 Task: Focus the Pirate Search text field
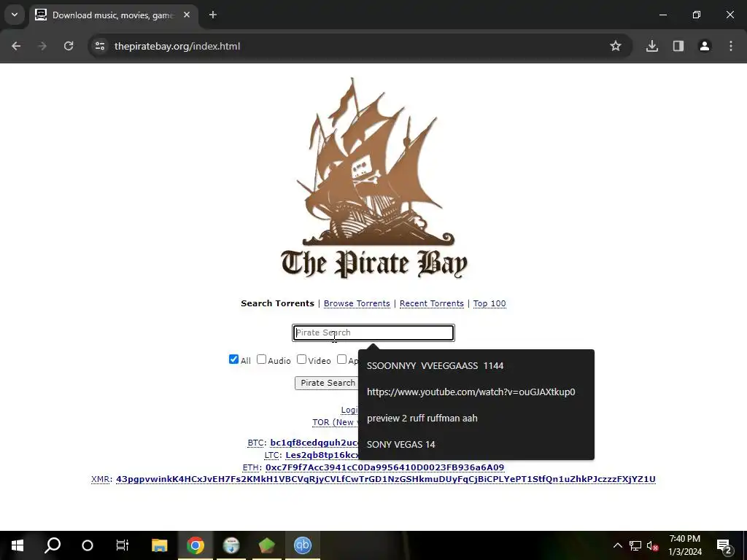[373, 332]
